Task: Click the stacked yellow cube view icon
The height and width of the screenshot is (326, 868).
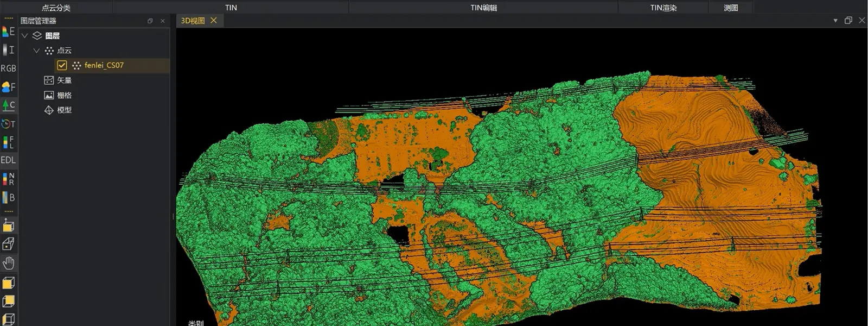Action: tap(8, 301)
